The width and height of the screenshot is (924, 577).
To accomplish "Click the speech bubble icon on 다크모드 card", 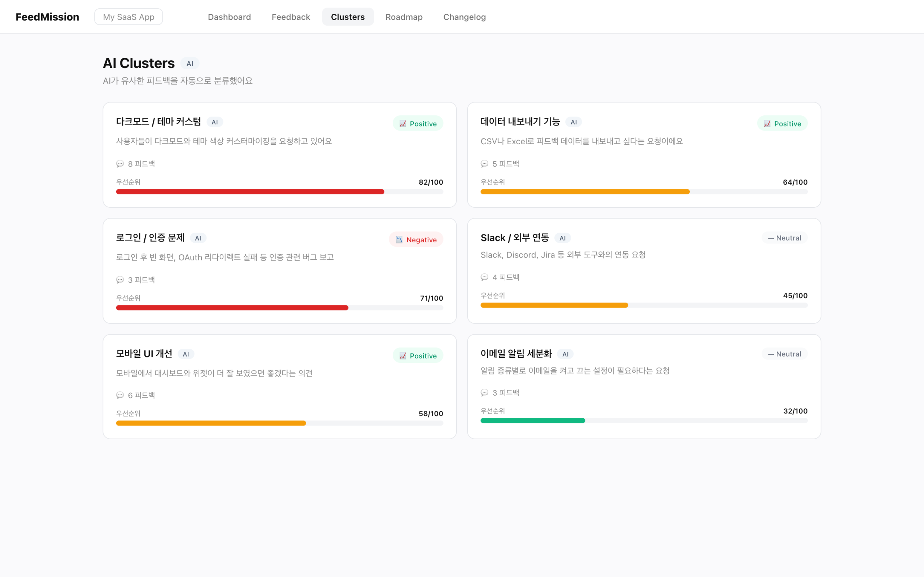I will pos(120,163).
